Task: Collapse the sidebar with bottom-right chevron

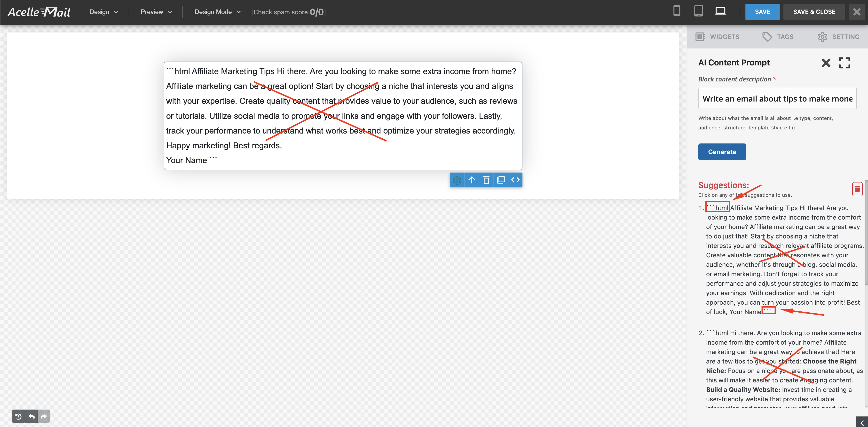Action: tap(862, 422)
